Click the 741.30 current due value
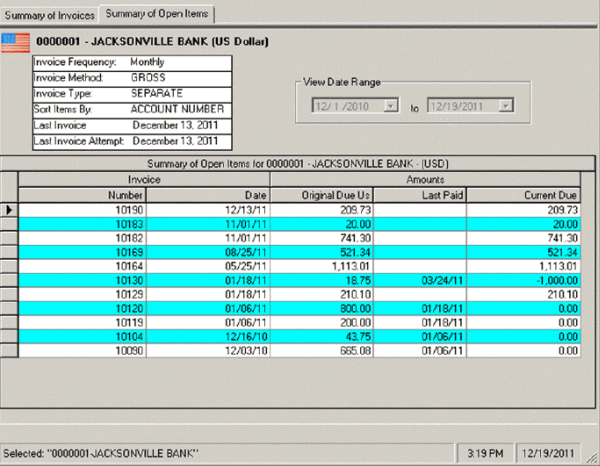The image size is (600, 466). pyautogui.click(x=523, y=238)
